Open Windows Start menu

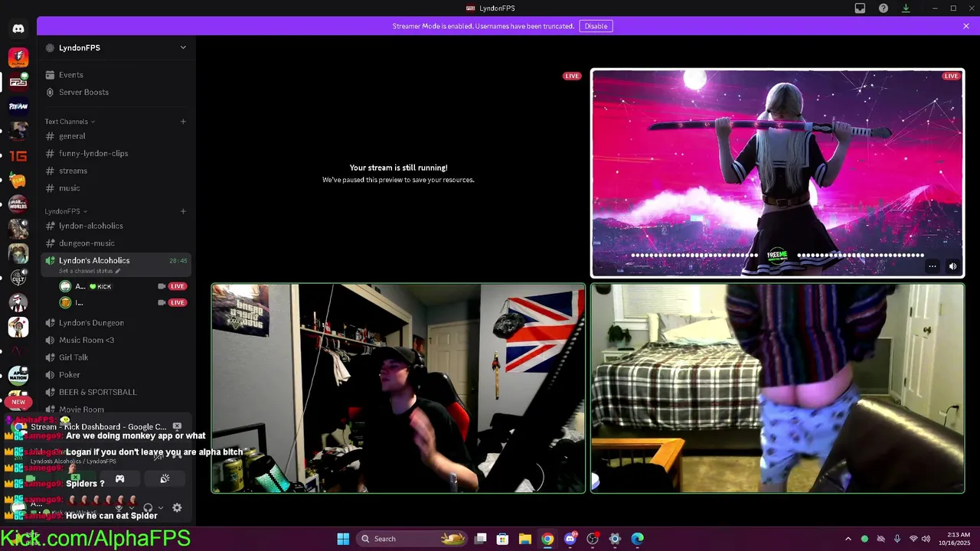[x=343, y=539]
